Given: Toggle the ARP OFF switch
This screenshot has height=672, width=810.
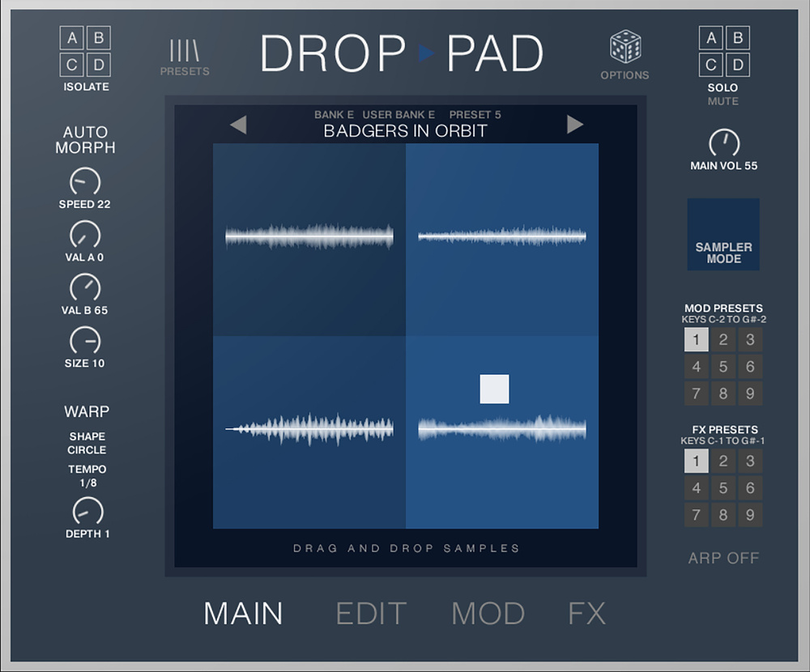Looking at the screenshot, I should (x=723, y=558).
